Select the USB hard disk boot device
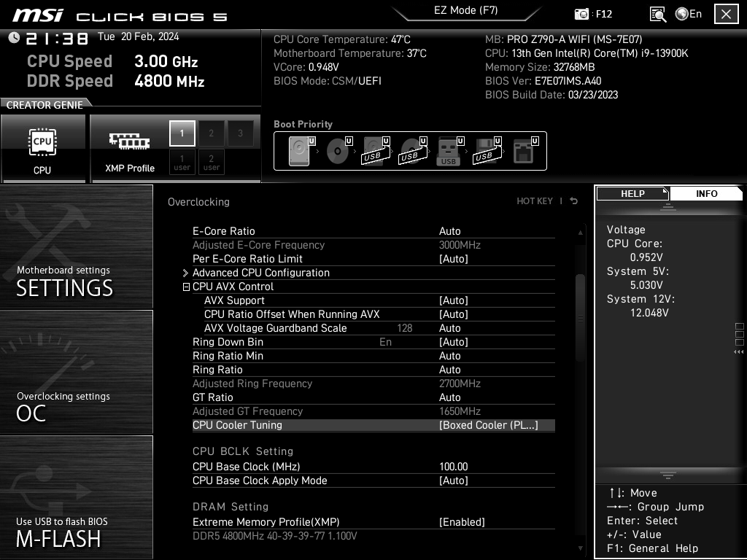Image resolution: width=747 pixels, height=560 pixels. (376, 151)
